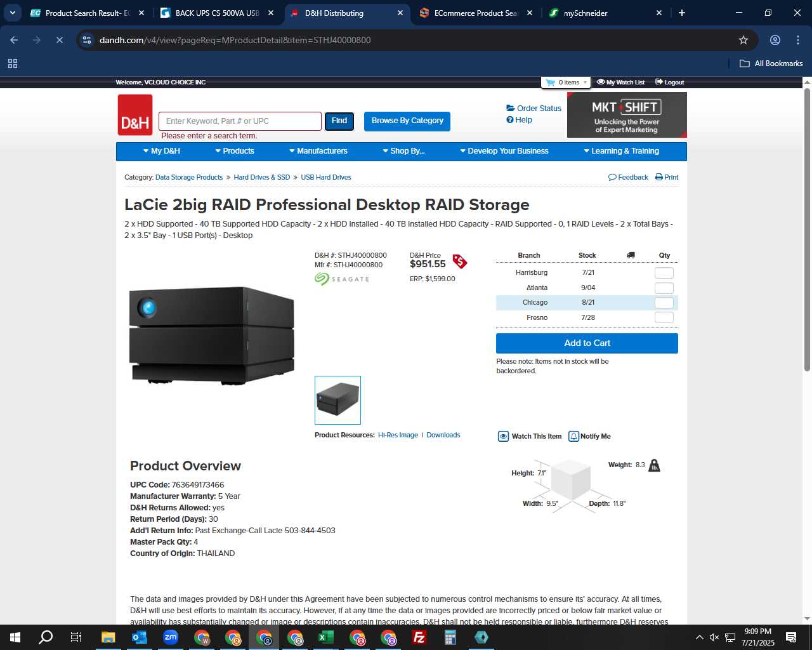Open Zoom from taskbar

point(171,637)
